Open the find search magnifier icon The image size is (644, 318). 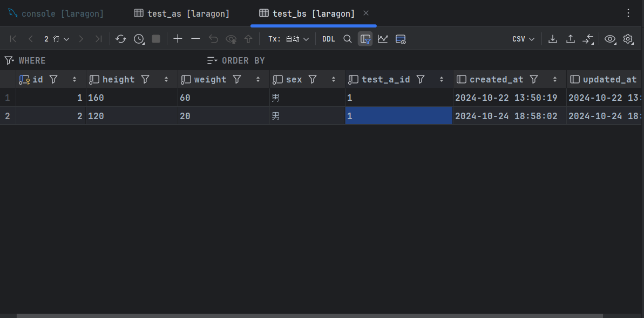point(348,39)
